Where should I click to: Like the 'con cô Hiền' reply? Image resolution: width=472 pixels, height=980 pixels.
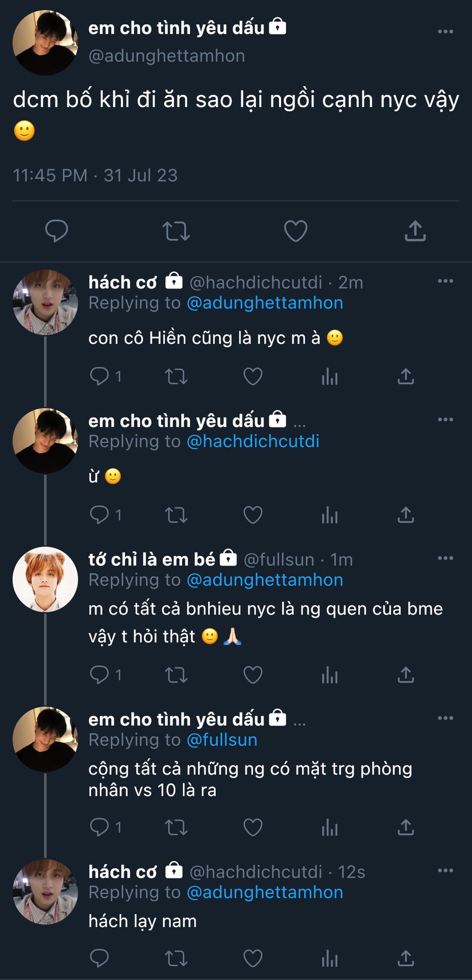click(x=253, y=377)
